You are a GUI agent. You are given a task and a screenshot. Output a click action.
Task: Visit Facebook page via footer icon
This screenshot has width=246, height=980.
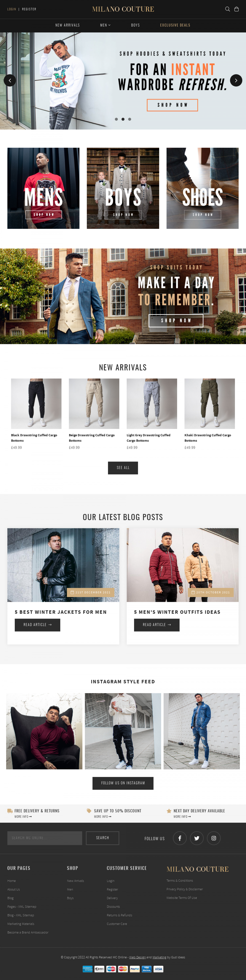click(180, 838)
